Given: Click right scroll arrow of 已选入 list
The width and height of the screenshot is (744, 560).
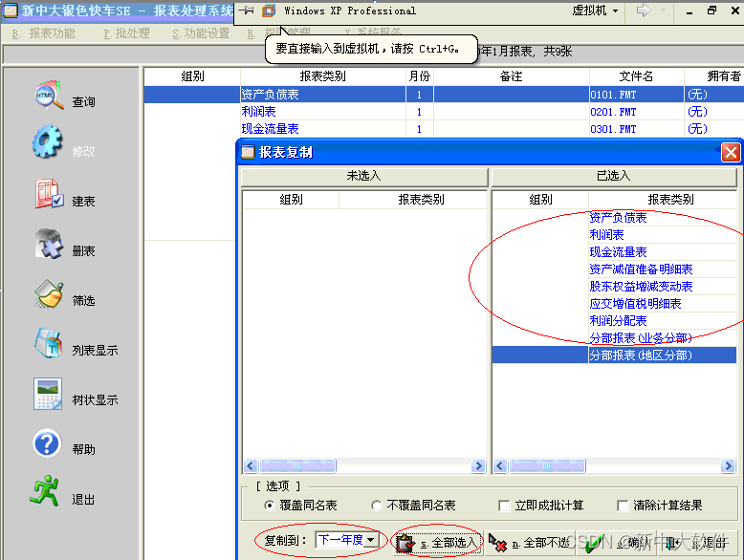Looking at the screenshot, I should click(728, 466).
